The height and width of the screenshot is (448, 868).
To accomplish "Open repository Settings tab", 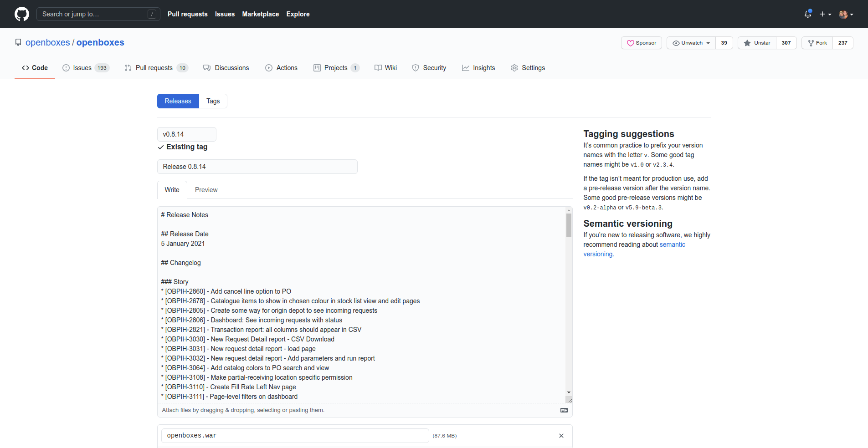I will [x=528, y=68].
